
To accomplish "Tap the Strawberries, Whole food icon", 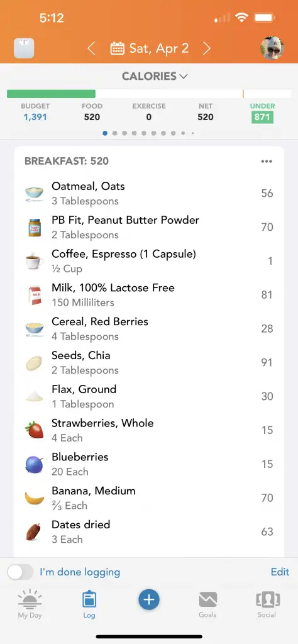I will pos(35,430).
